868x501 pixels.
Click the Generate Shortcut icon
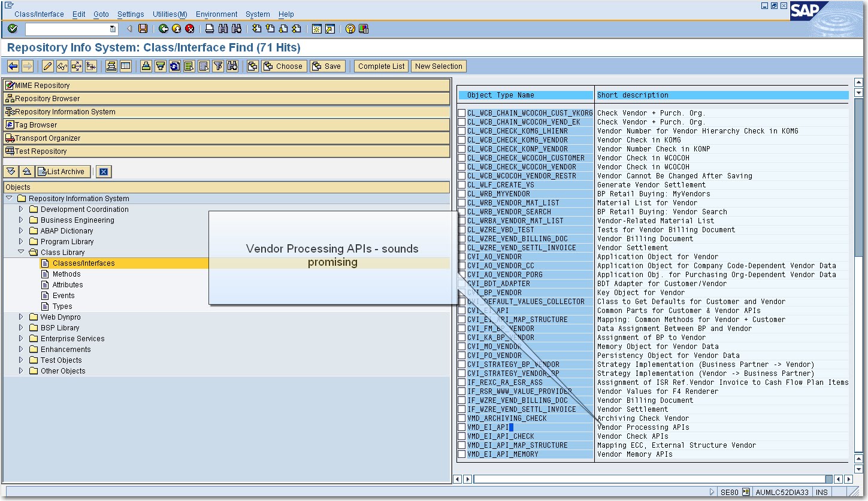click(330, 29)
